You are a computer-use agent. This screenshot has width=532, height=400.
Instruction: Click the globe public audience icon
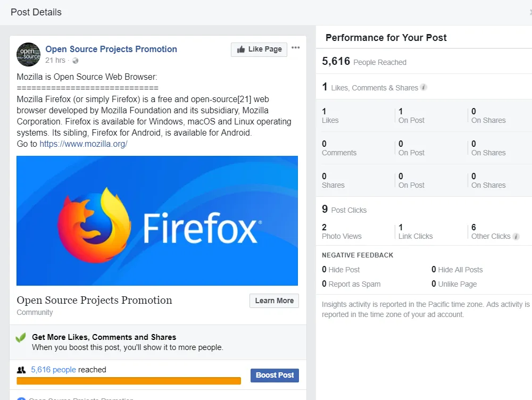pos(76,61)
